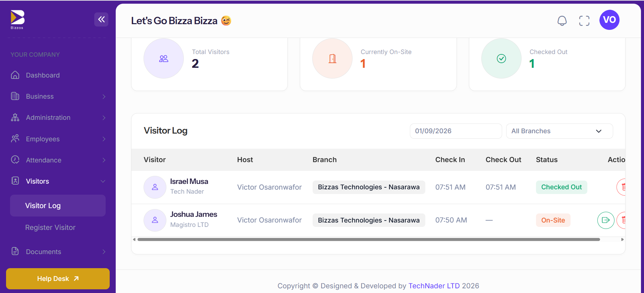Select Visitor Log submenu item

(x=58, y=206)
